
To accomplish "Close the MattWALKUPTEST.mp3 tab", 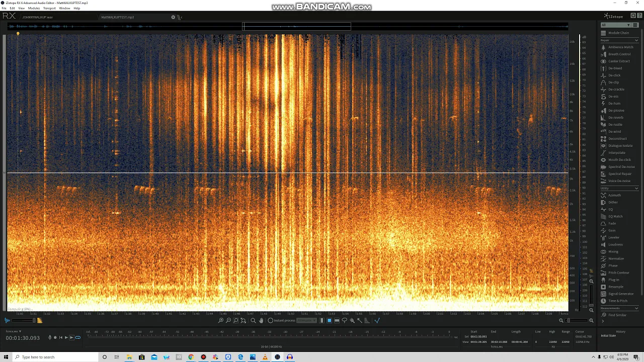I will pyautogui.click(x=173, y=17).
